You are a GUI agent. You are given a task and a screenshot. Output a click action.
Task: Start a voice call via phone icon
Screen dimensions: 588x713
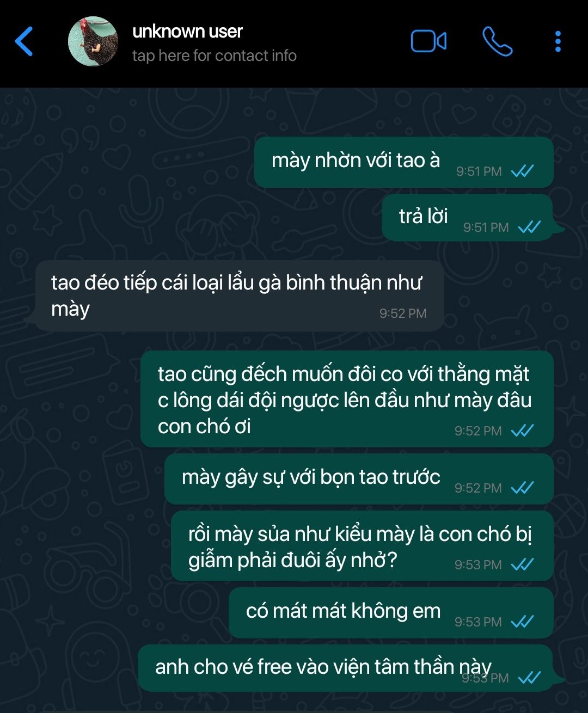(x=497, y=41)
